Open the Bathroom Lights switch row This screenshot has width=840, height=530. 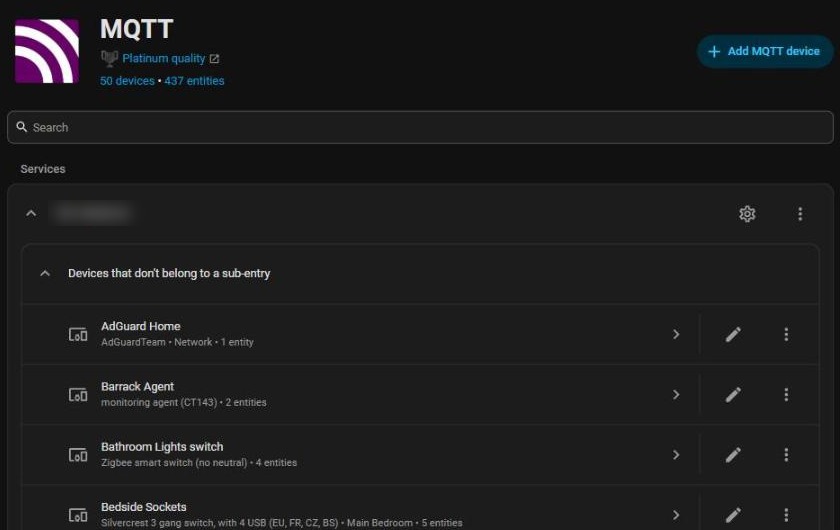click(x=420, y=455)
